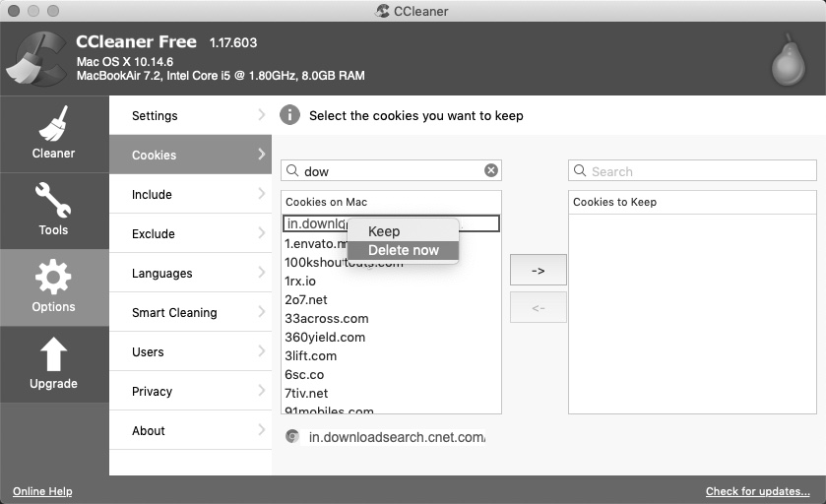Open the Cleaner section broom icon
The image size is (826, 504).
click(53, 124)
